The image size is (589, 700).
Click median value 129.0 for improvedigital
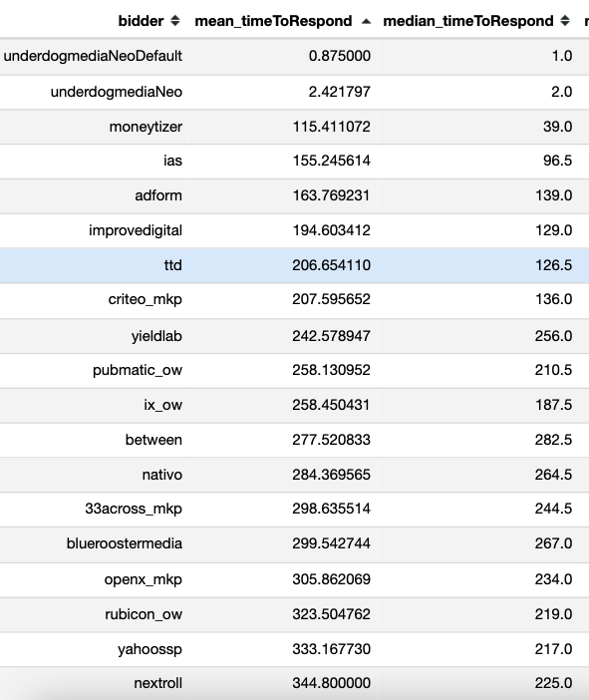click(554, 230)
